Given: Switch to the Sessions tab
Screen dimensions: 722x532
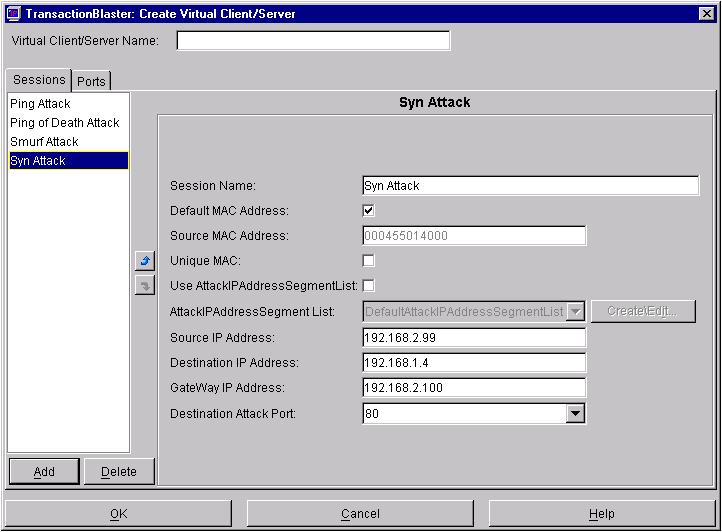Looking at the screenshot, I should click(39, 80).
